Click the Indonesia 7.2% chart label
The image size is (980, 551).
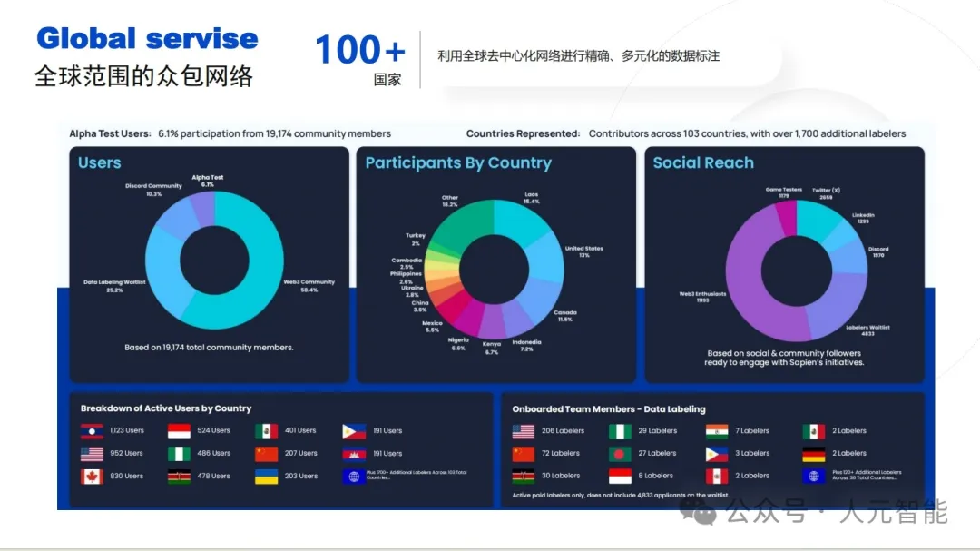(x=527, y=345)
